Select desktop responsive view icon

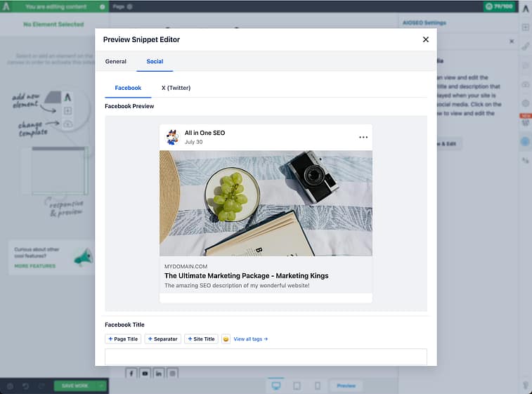tap(276, 386)
